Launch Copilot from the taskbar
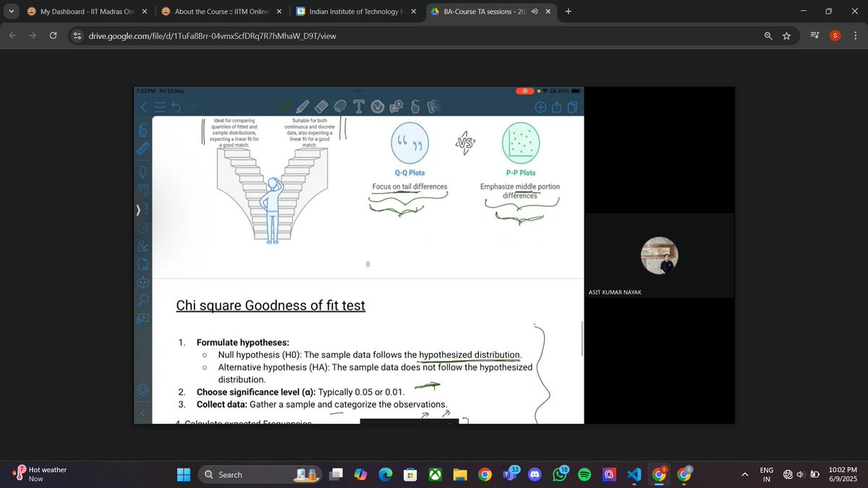This screenshot has height=488, width=868. coord(361,474)
